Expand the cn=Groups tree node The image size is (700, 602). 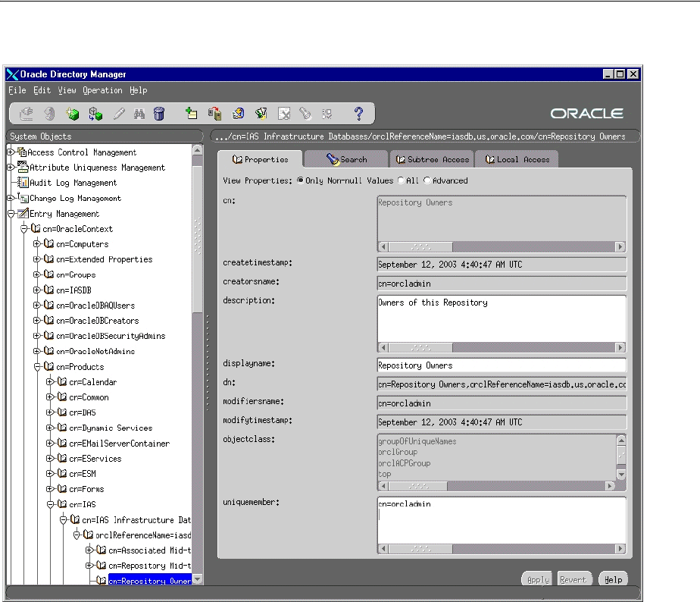click(37, 274)
